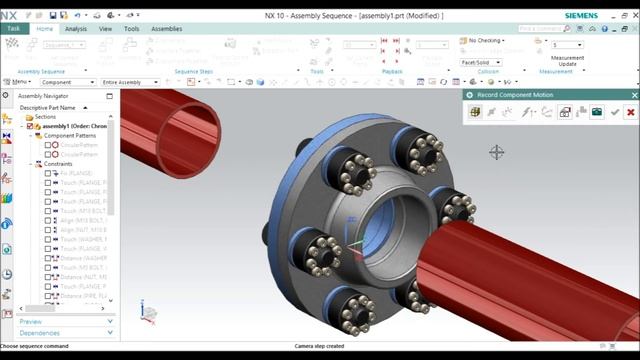Click the camera step icon in Record Component Motion
This screenshot has width=640, height=360.
pyautogui.click(x=597, y=111)
